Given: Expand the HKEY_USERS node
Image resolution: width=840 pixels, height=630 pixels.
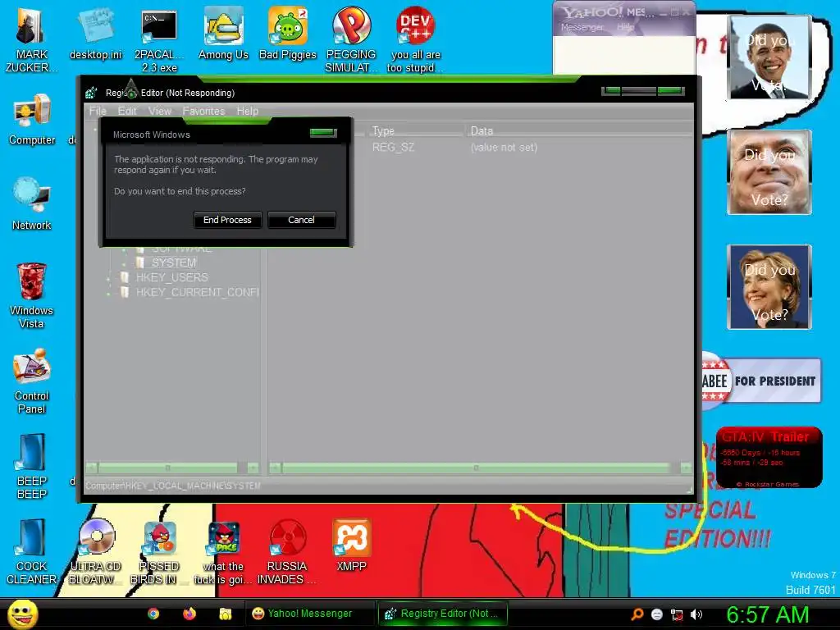Looking at the screenshot, I should [x=109, y=278].
